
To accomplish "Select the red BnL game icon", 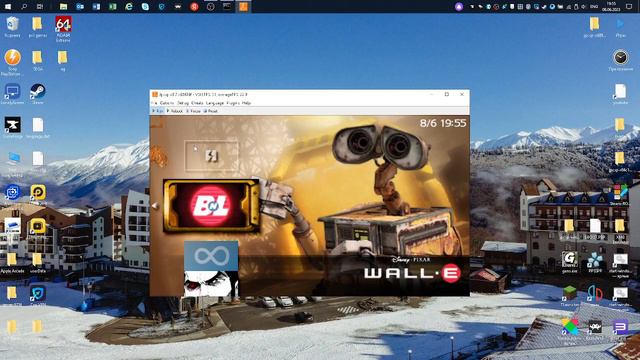I will 211,206.
